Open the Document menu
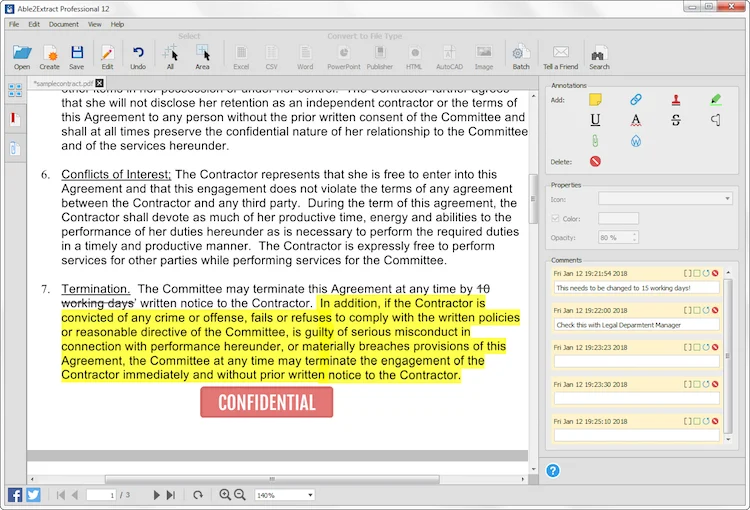The width and height of the screenshot is (750, 510). (x=64, y=24)
